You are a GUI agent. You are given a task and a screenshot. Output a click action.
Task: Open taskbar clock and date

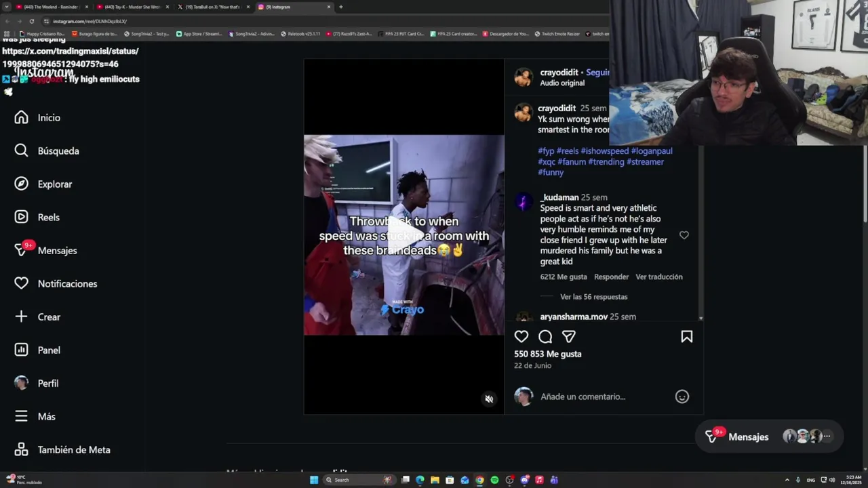point(850,480)
